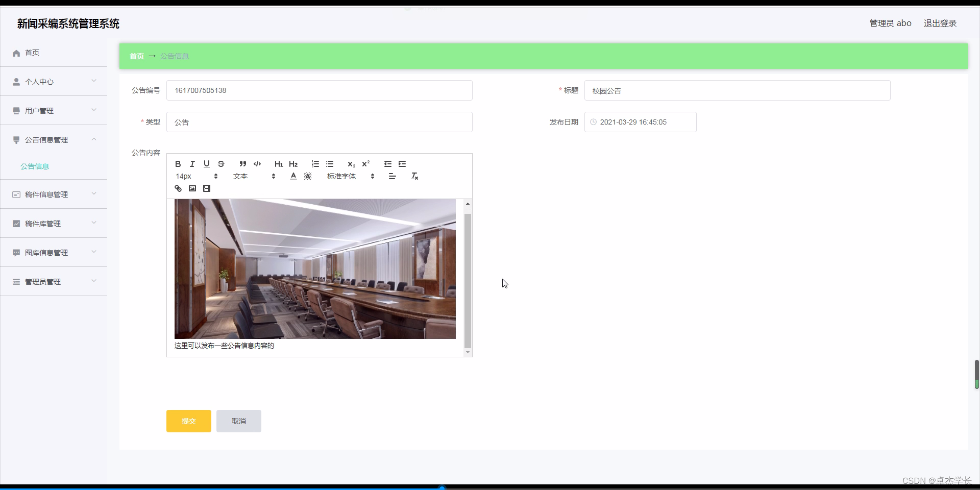Open the 发布日期 date picker field

click(x=640, y=122)
